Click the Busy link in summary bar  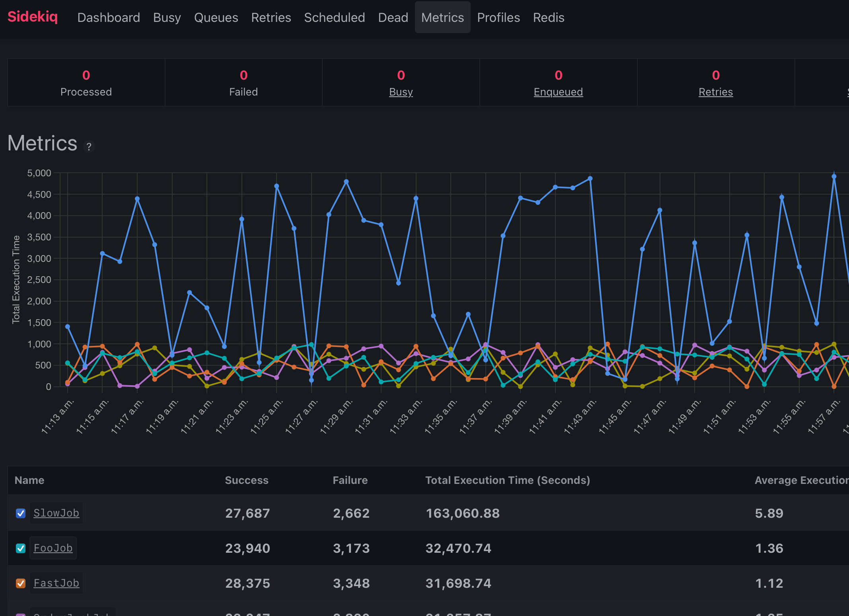pyautogui.click(x=401, y=92)
